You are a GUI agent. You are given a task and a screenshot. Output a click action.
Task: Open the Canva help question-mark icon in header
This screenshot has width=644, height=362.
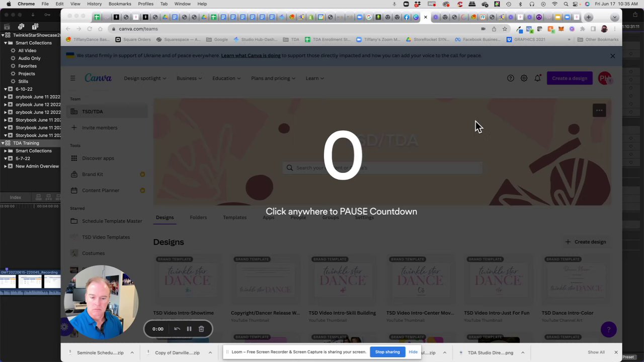coord(511,78)
